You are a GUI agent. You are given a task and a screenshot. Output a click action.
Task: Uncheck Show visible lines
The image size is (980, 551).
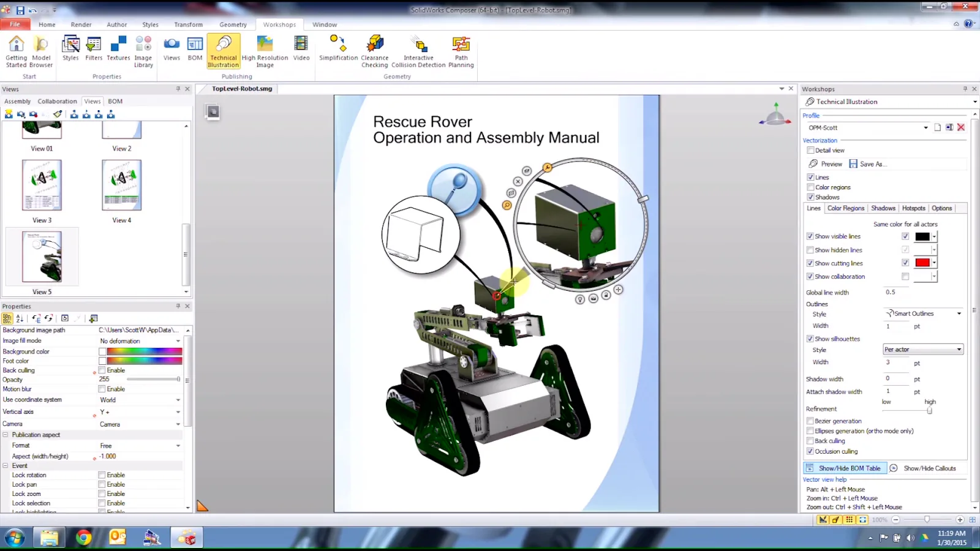[x=810, y=236]
